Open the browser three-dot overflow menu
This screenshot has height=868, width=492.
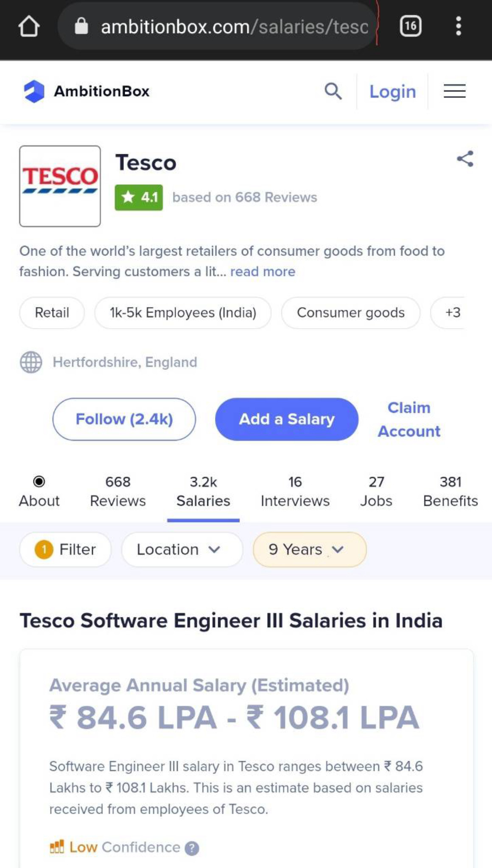[x=458, y=26]
